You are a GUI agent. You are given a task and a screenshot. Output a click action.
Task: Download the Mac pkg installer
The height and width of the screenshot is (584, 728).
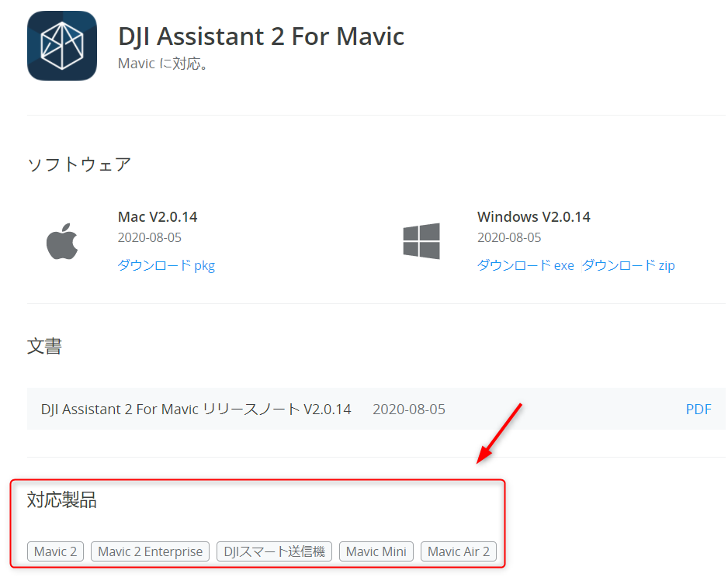coord(166,265)
